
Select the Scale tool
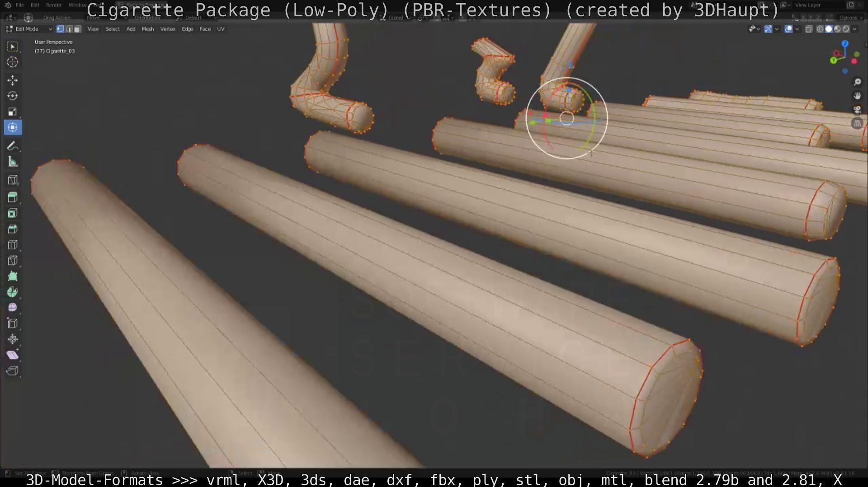13,112
